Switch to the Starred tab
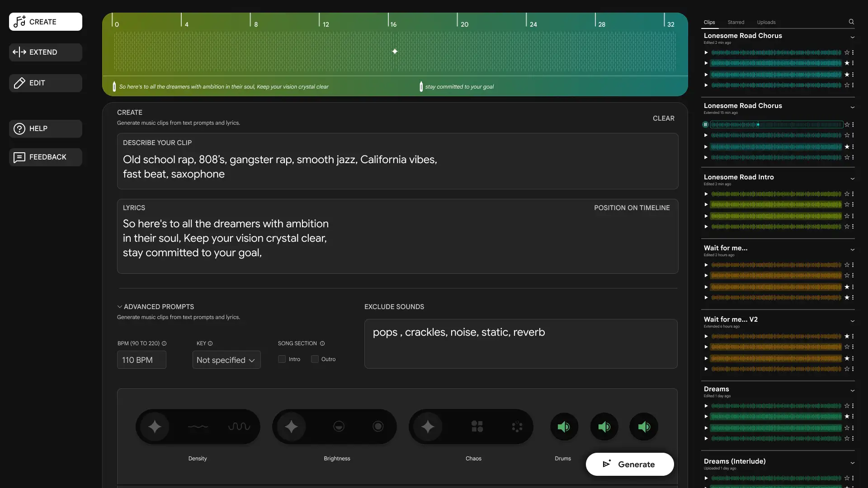This screenshot has height=488, width=868. pyautogui.click(x=736, y=22)
